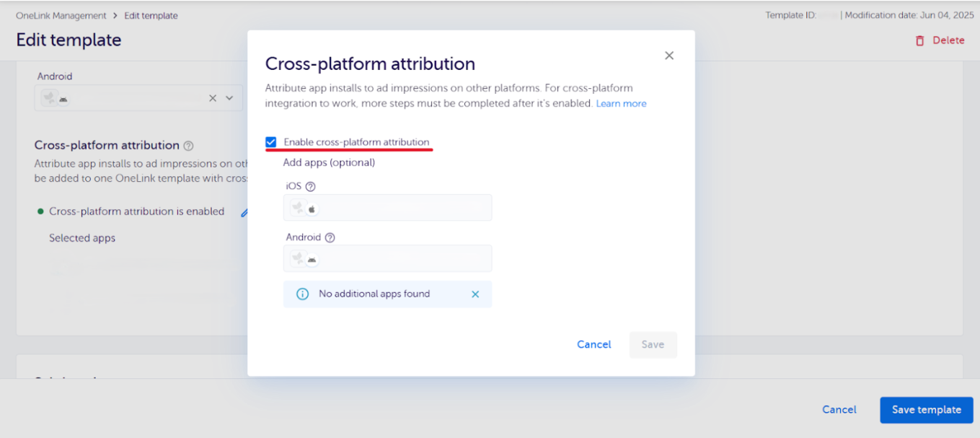The width and height of the screenshot is (980, 438).
Task: Dismiss the No additional apps found banner
Action: click(474, 294)
